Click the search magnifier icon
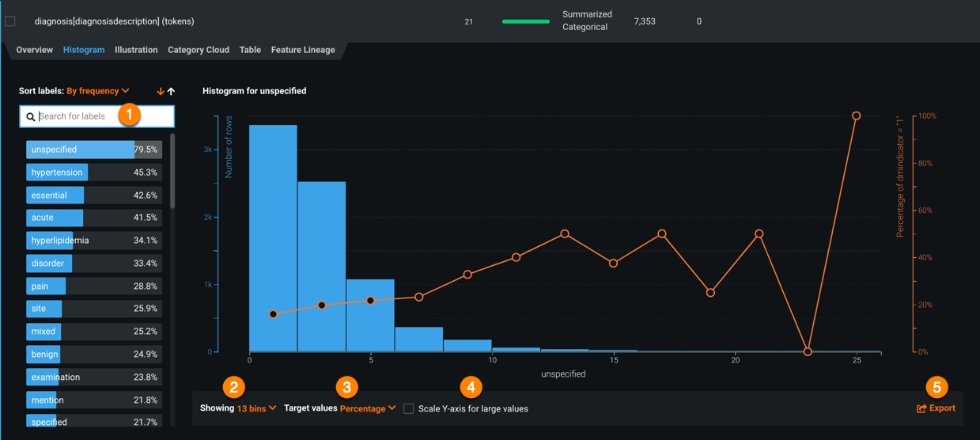980x440 pixels. [31, 117]
